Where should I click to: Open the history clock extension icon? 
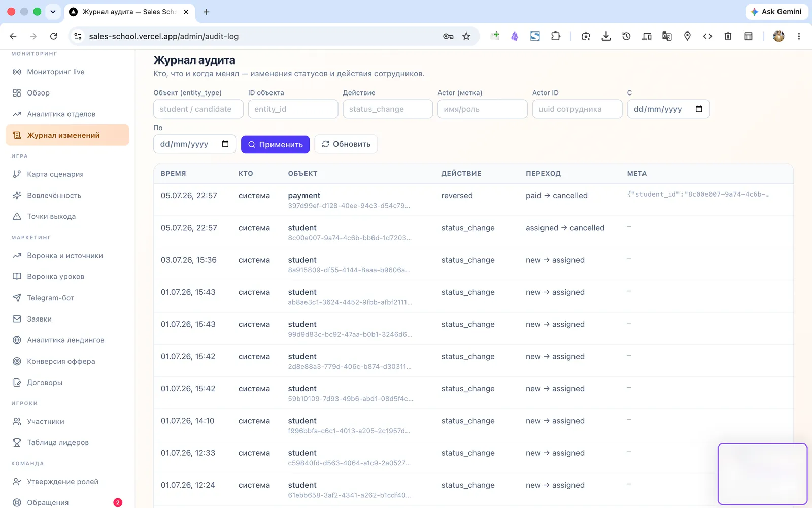pos(626,36)
